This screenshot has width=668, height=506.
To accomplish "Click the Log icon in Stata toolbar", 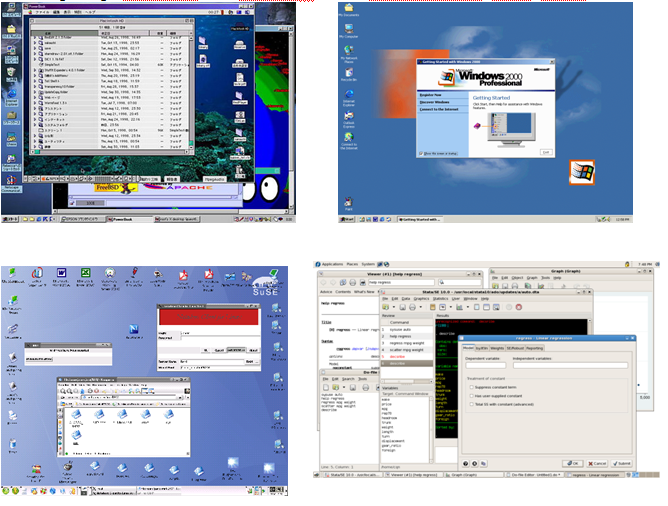I will pyautogui.click(x=432, y=307).
